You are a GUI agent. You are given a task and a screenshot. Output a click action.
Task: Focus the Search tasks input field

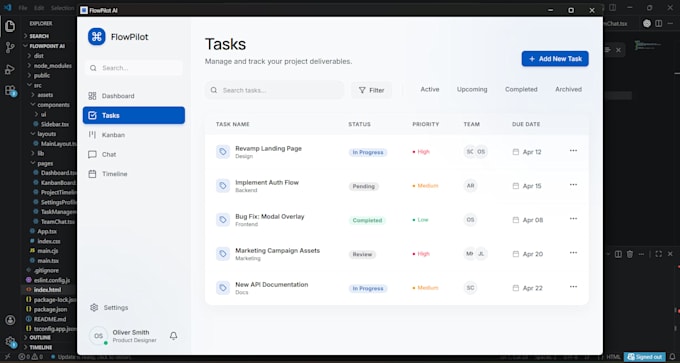point(274,90)
